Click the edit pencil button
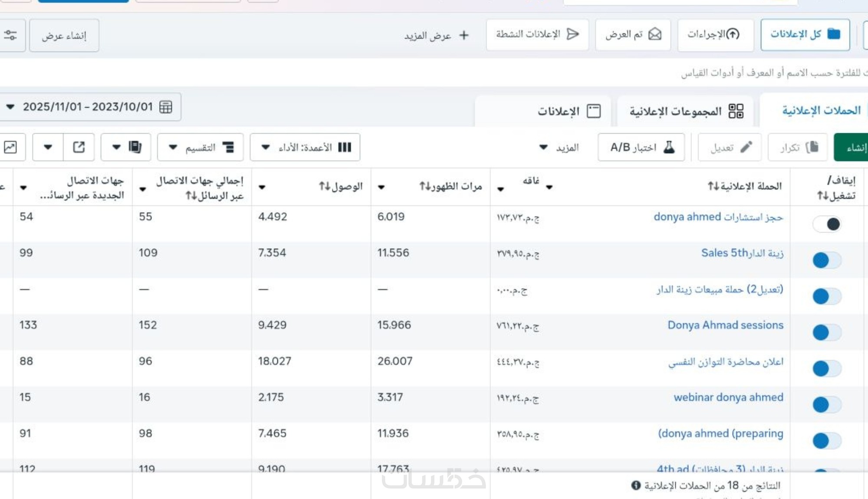The width and height of the screenshot is (868, 499). pos(730,148)
